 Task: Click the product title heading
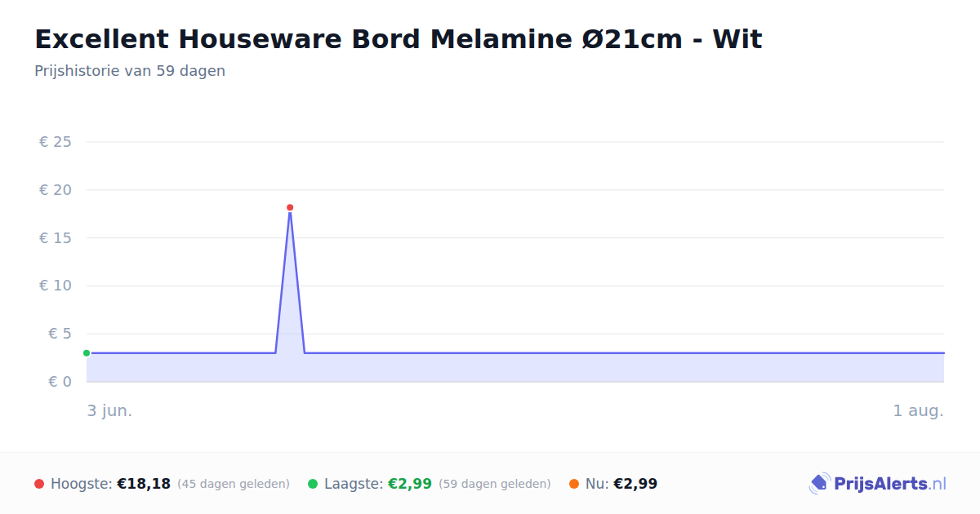(x=399, y=39)
